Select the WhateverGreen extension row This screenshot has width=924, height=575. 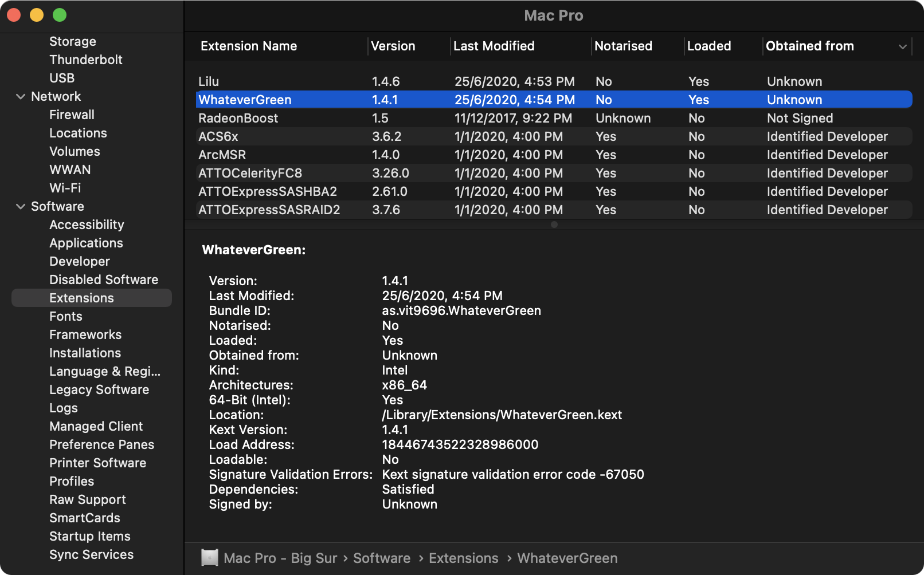tap(554, 100)
